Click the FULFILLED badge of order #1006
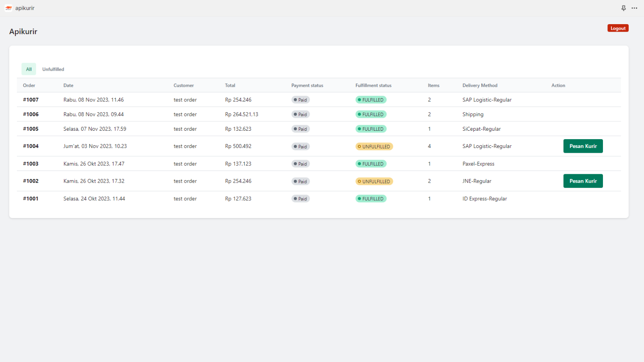 click(371, 114)
